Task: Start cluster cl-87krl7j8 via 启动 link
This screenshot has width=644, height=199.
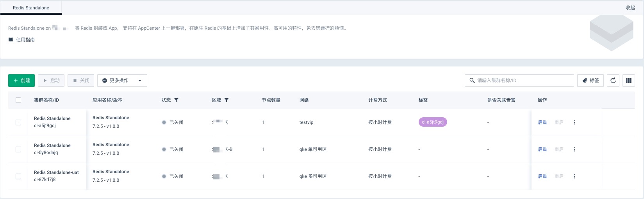Action: [542, 176]
